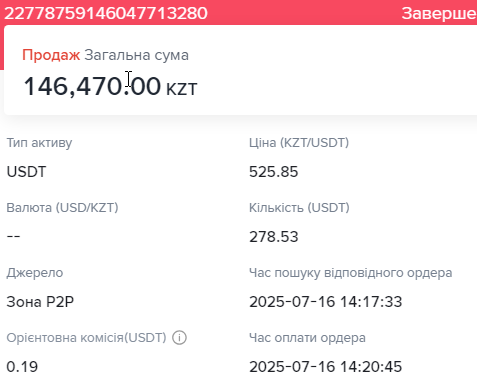Click the Час оплати ордера label
The image size is (477, 387).
pos(307,338)
